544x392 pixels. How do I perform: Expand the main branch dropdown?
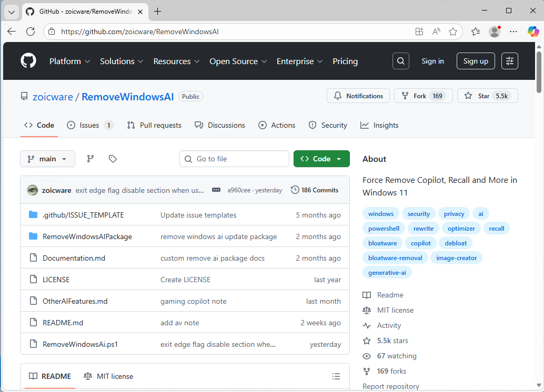(x=47, y=159)
